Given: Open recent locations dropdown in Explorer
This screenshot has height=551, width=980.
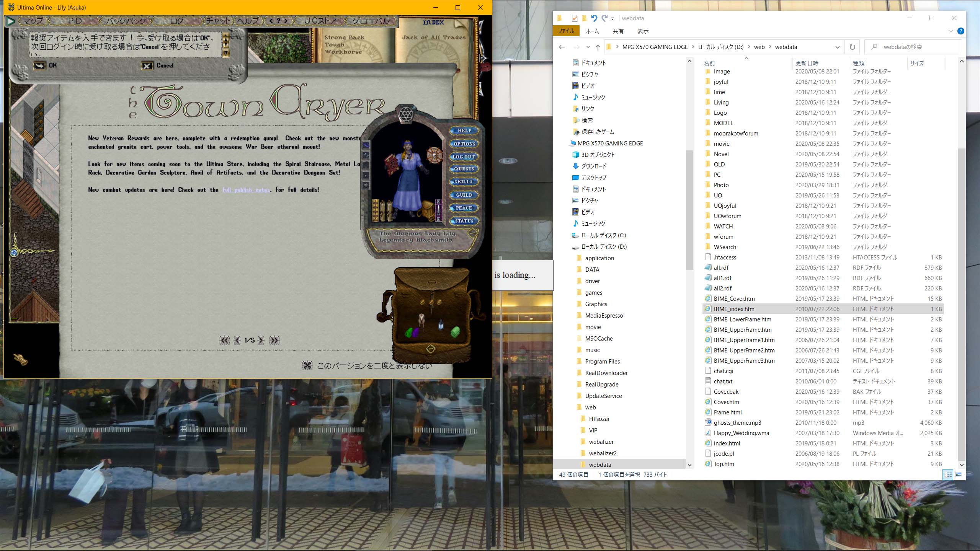Looking at the screenshot, I should [588, 47].
